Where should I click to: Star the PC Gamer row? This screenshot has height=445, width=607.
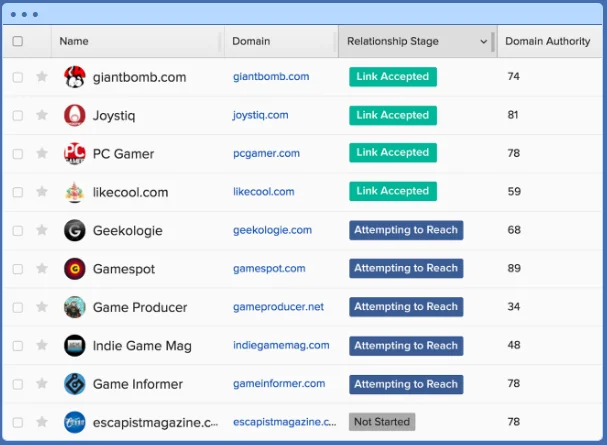(42, 153)
